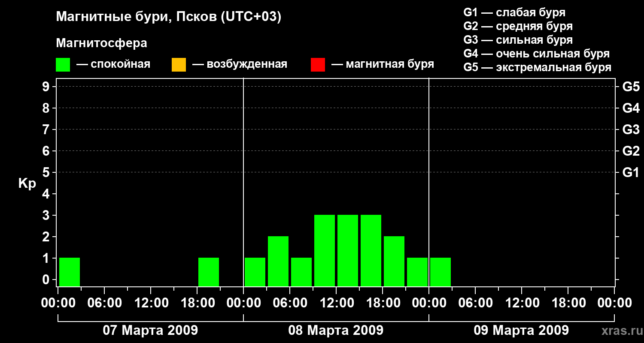Image resolution: width=644 pixels, height=343 pixels.
Task: Click the 18:00 time label under 09 Марта
Action: point(568,303)
